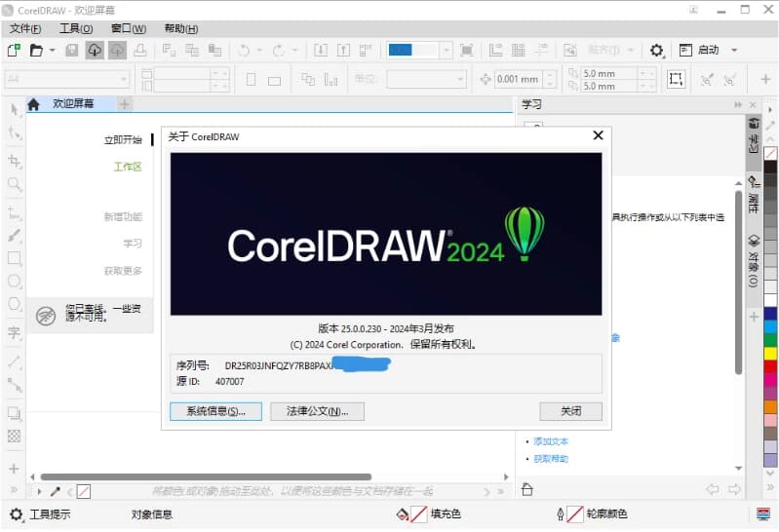
Task: Expand document palette arrow left of pencil
Action: pyautogui.click(x=39, y=492)
